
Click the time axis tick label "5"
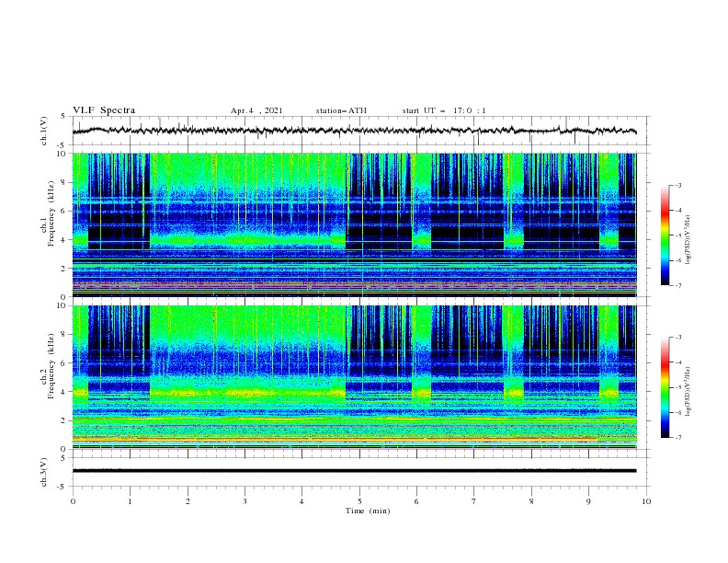359,501
